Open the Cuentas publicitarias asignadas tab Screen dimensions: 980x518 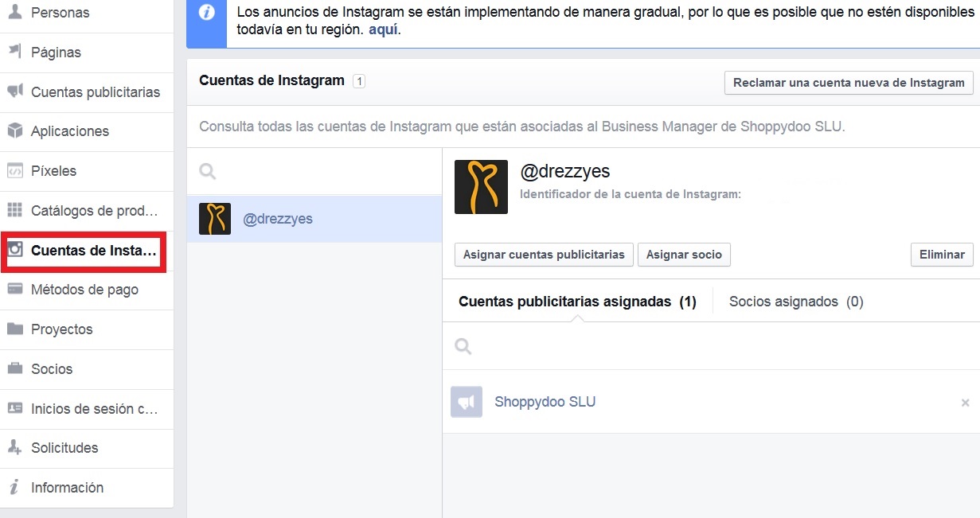(x=576, y=301)
